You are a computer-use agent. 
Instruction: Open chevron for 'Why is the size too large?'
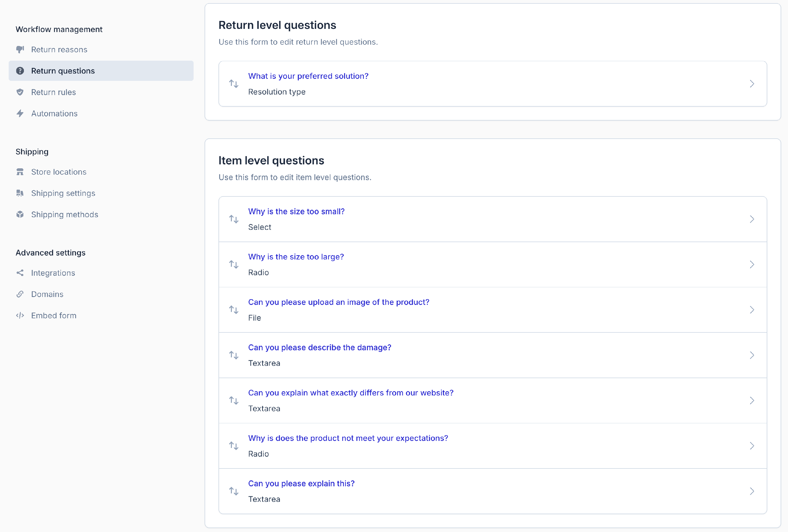[752, 264]
